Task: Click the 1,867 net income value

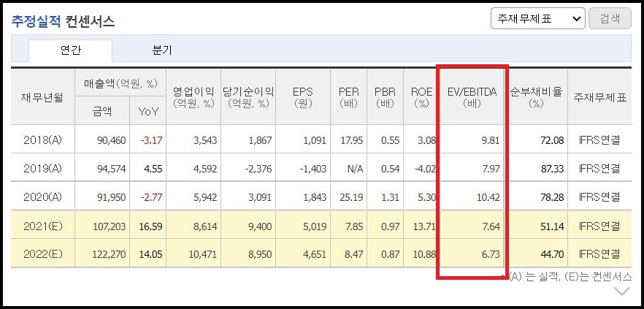Action: 260,140
